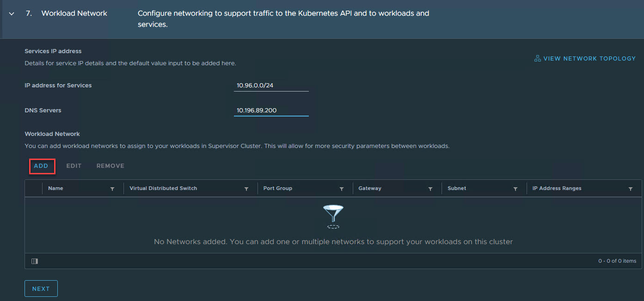Click the NEXT button
This screenshot has height=301, width=644.
click(x=41, y=289)
